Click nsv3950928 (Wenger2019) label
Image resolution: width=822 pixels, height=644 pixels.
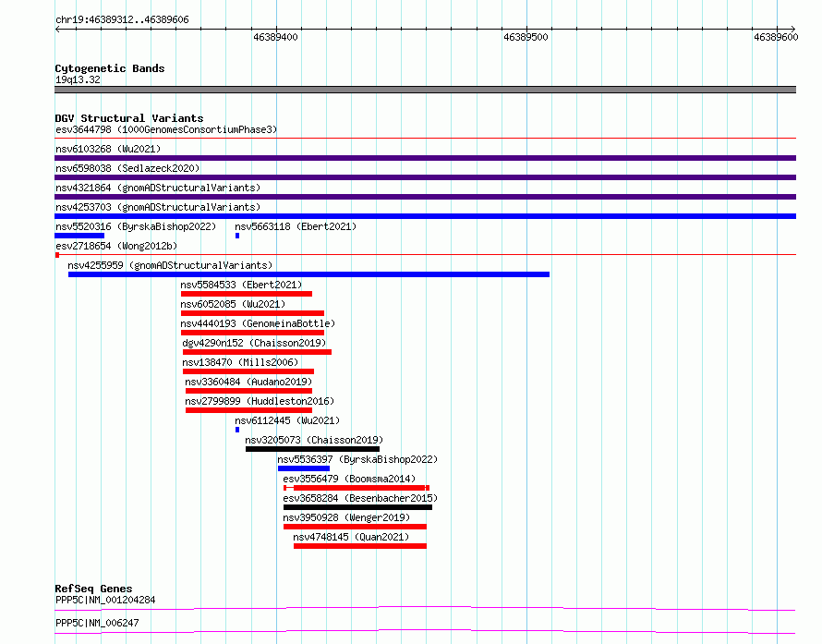(x=346, y=517)
